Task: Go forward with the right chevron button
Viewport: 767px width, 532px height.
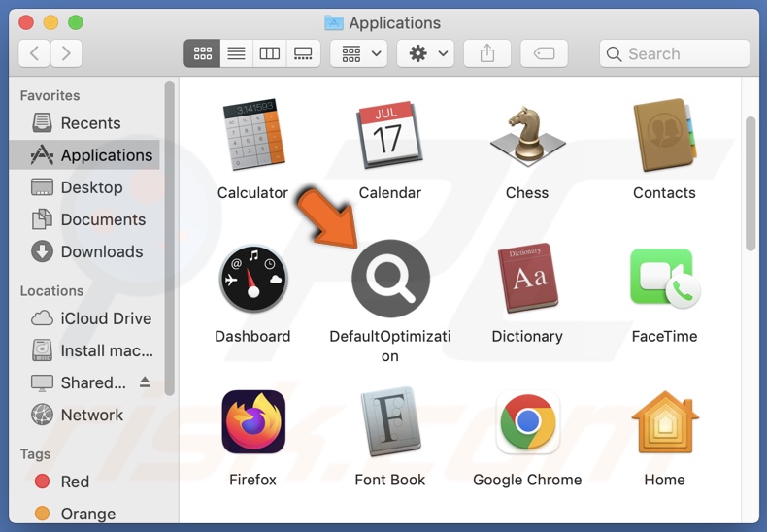Action: (x=66, y=53)
